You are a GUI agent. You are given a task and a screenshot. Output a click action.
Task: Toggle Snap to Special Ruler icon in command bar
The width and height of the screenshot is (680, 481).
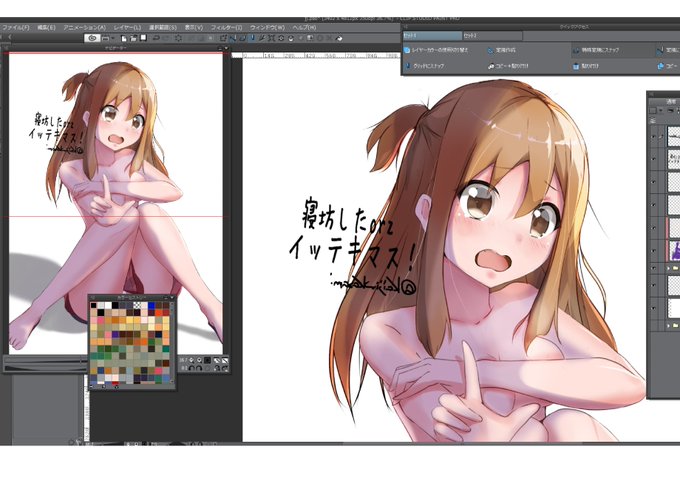(242, 38)
